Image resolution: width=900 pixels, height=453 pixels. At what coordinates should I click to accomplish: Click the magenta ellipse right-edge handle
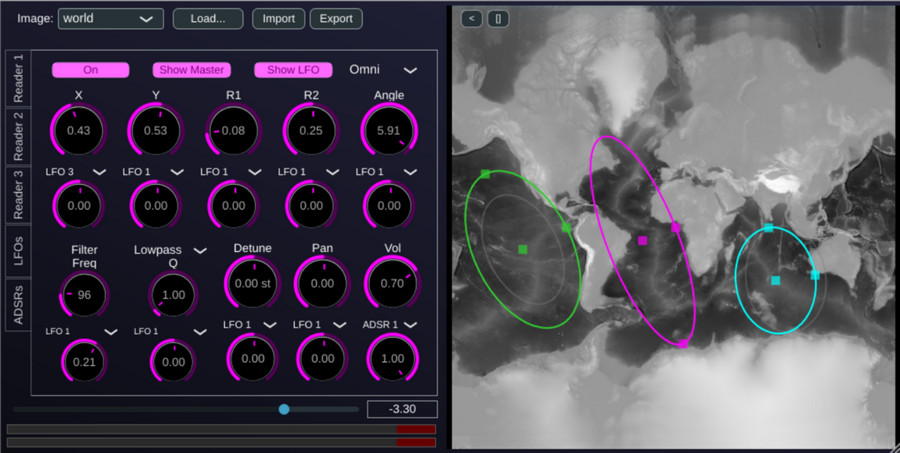point(676,228)
